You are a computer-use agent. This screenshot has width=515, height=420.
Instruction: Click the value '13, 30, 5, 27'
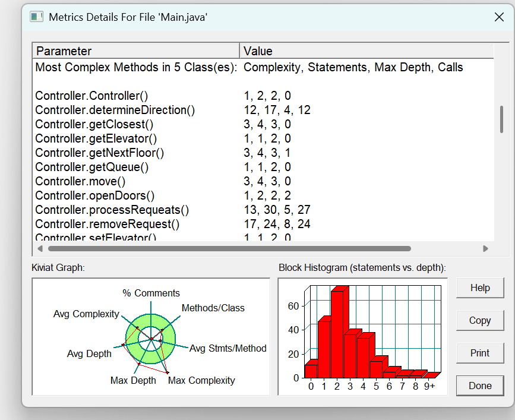point(277,210)
